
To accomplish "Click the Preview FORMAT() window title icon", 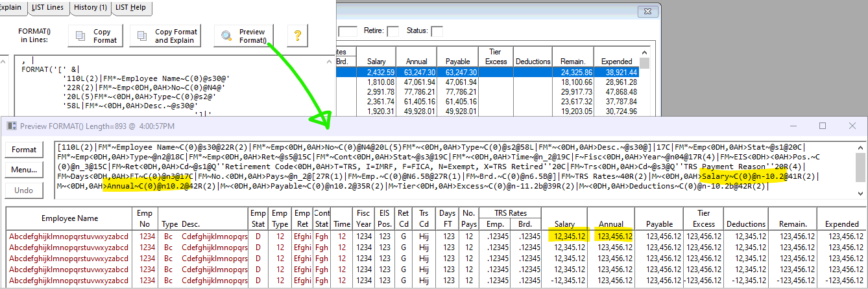I will click(12, 126).
